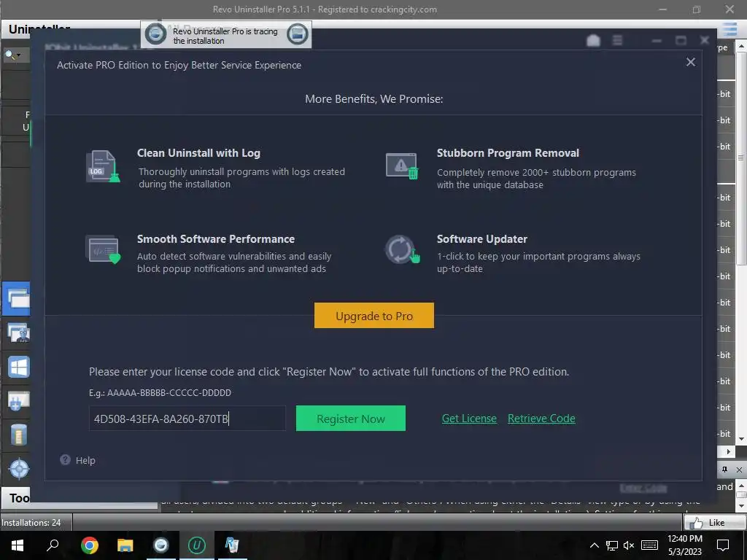Open Windows Apps icon in Revo sidebar

pos(18,367)
